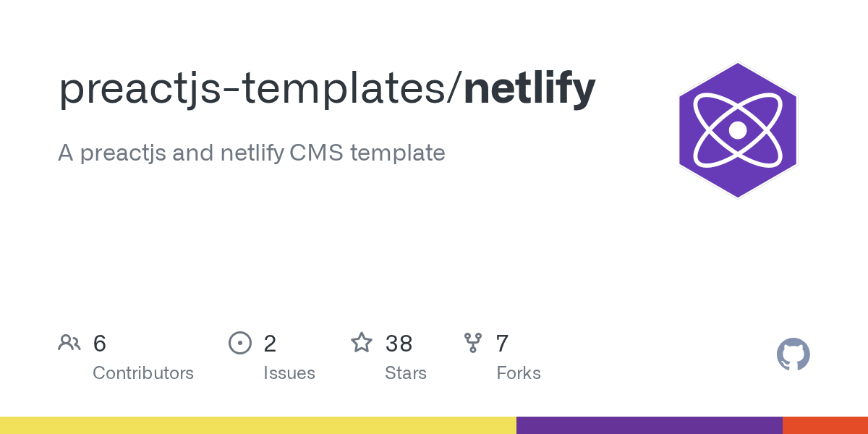Click the Stars star icon
The height and width of the screenshot is (434, 868).
click(362, 343)
